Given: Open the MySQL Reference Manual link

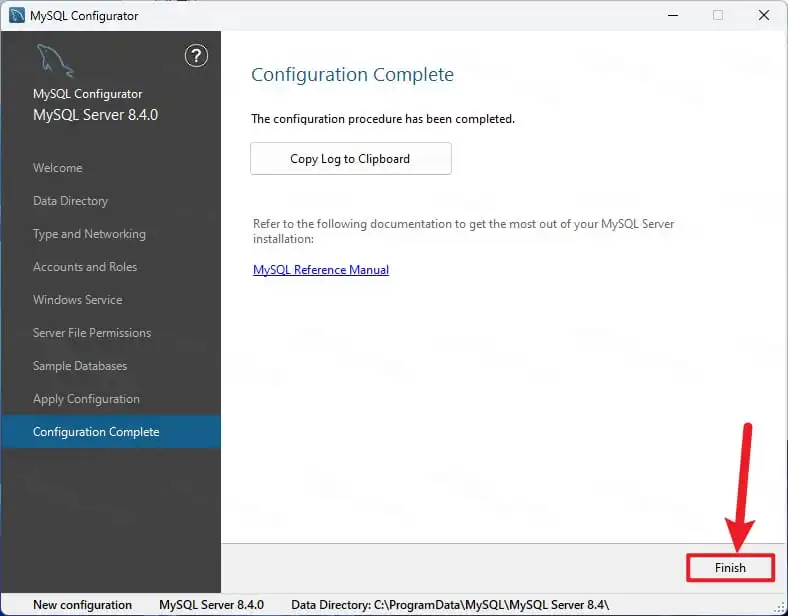Looking at the screenshot, I should point(321,270).
